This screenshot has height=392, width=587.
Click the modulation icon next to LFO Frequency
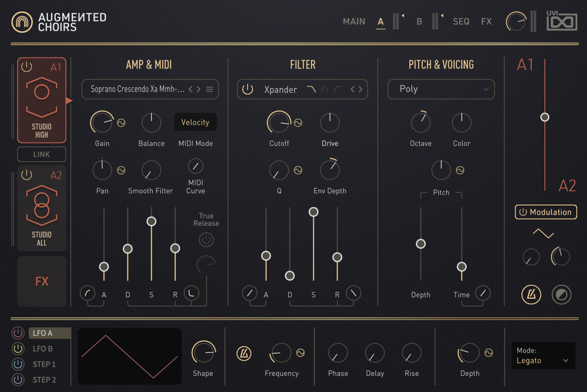(x=300, y=353)
